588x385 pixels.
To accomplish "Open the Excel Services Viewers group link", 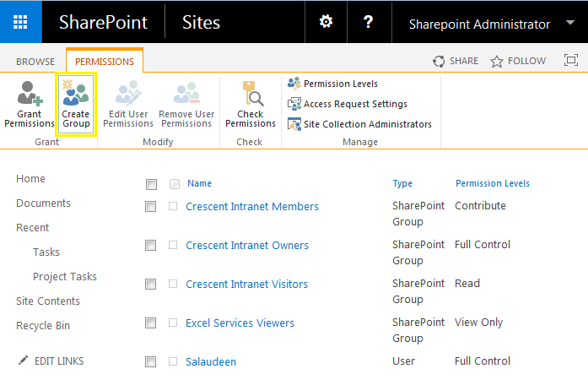I will tap(240, 323).
